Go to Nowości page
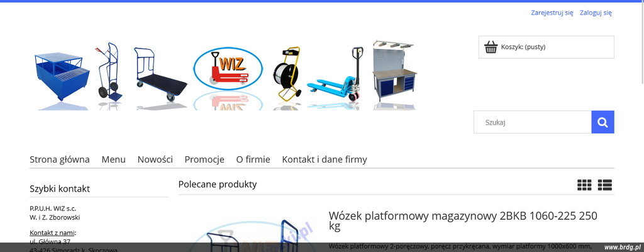Viewport: 644px width, 252px height. [x=155, y=159]
